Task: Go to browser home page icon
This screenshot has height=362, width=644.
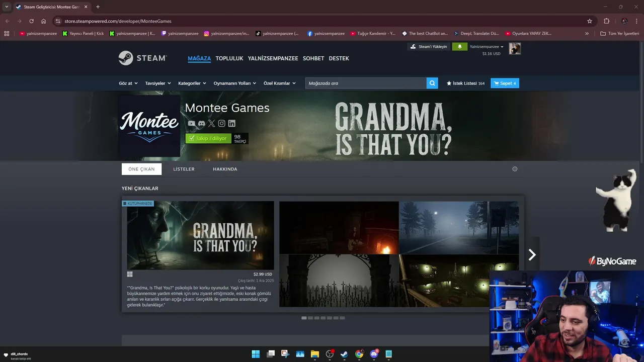Action: (x=44, y=21)
